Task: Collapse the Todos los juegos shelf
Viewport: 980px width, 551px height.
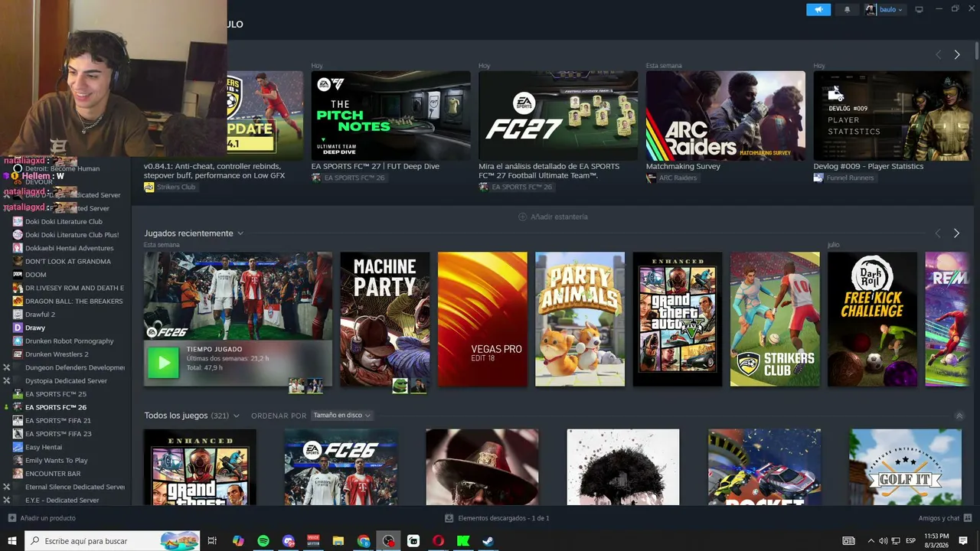Action: tap(959, 416)
